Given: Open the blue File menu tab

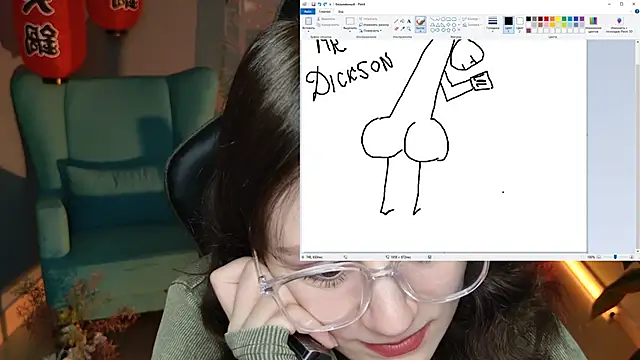Looking at the screenshot, I should pos(308,11).
